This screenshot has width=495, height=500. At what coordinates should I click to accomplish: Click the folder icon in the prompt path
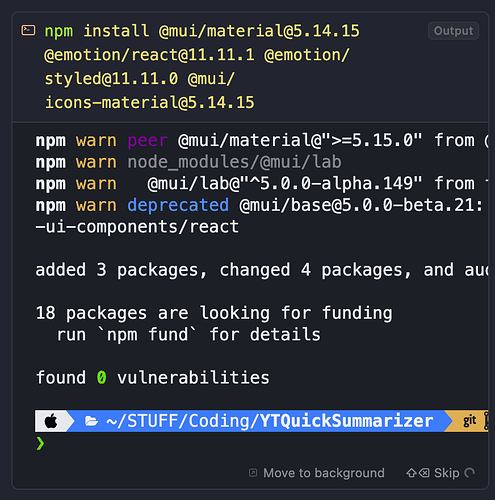(91, 421)
